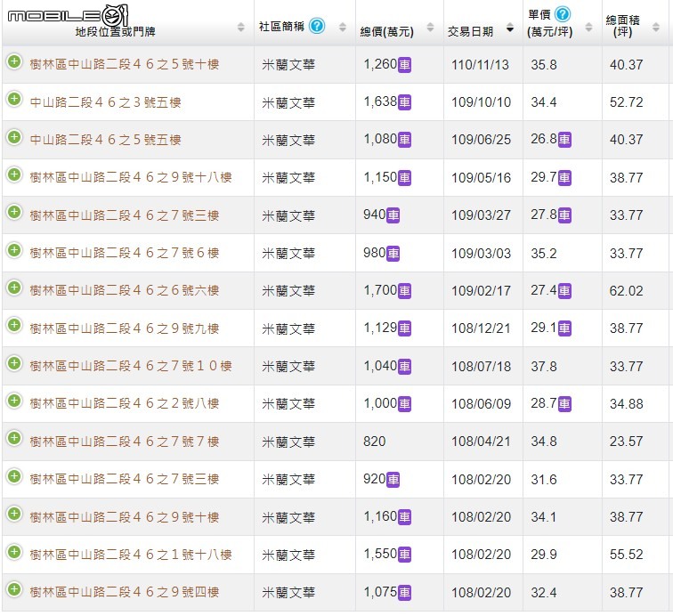Select area value 55.52
Screen dimensions: 673x616
point(626,555)
